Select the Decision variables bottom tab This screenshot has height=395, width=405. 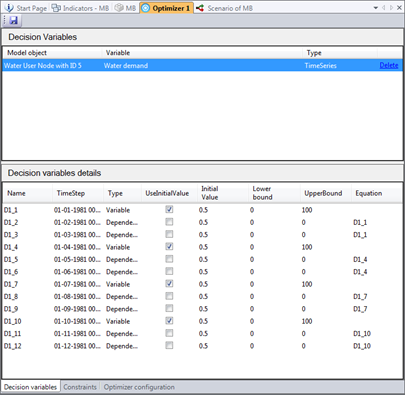pyautogui.click(x=30, y=387)
